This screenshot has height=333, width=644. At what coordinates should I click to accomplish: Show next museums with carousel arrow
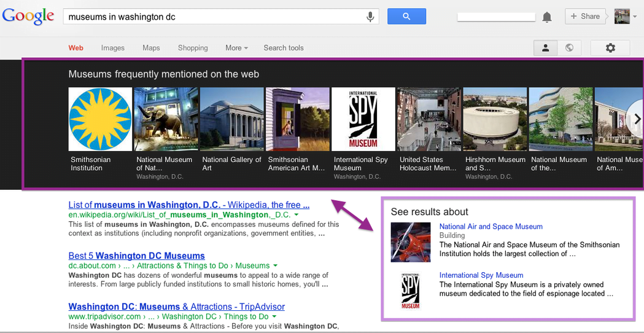pos(637,119)
